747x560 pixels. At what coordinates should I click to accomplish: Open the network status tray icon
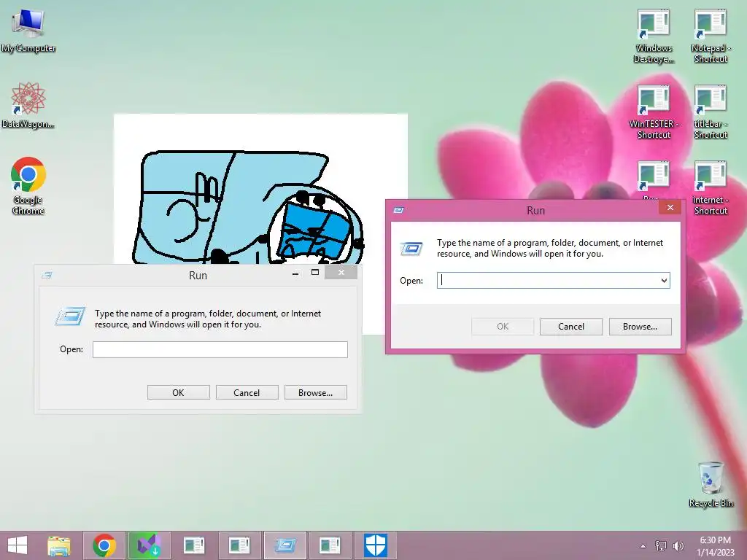pos(661,545)
